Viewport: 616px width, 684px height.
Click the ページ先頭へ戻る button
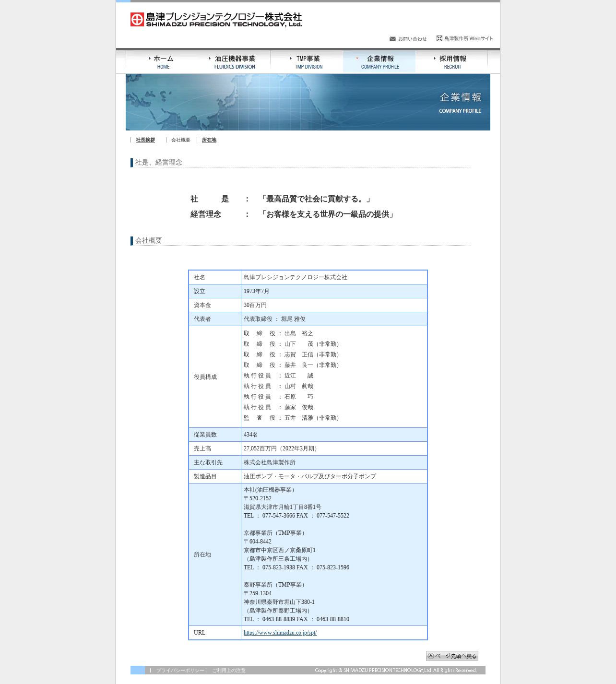point(452,656)
